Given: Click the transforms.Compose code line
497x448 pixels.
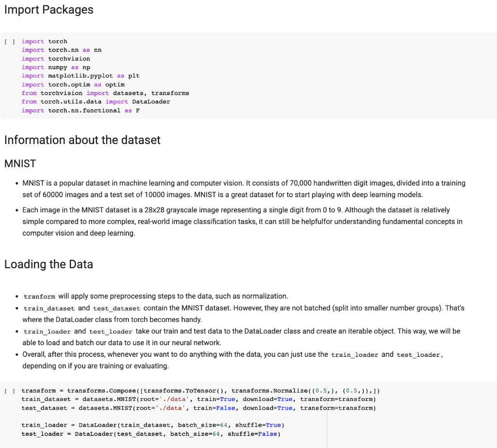Looking at the screenshot, I should tap(200, 391).
